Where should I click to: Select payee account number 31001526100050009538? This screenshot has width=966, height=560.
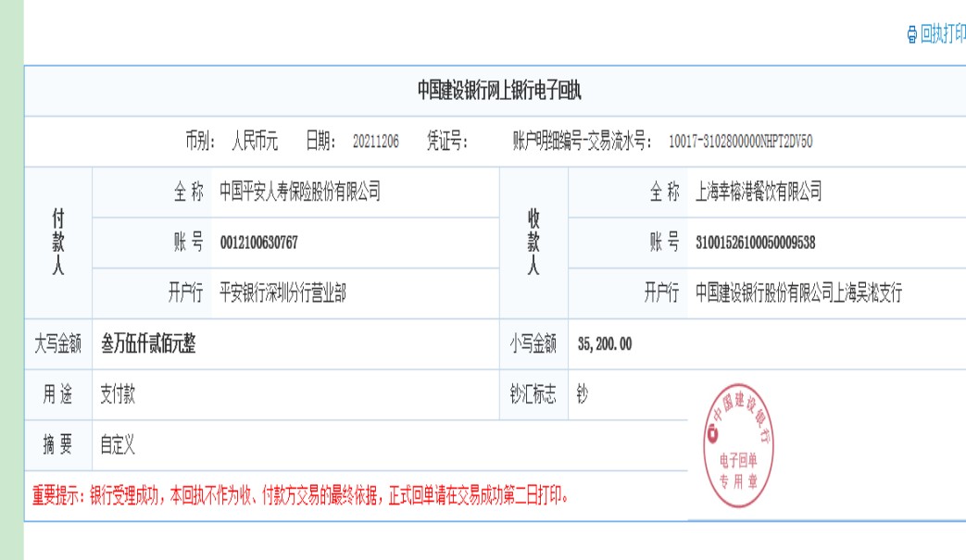pos(755,243)
